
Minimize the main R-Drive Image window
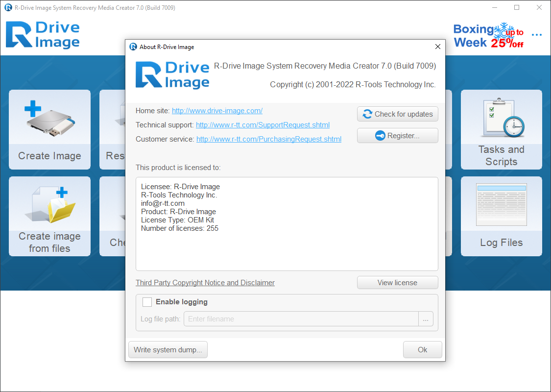(494, 7)
